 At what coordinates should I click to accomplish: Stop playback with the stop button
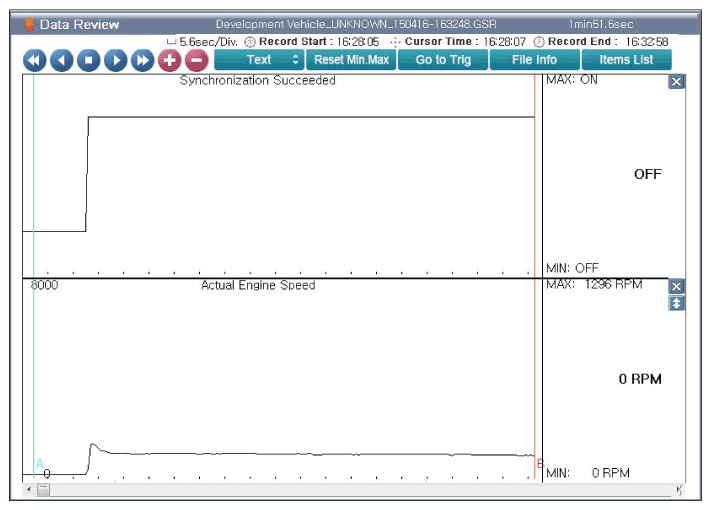(88, 60)
